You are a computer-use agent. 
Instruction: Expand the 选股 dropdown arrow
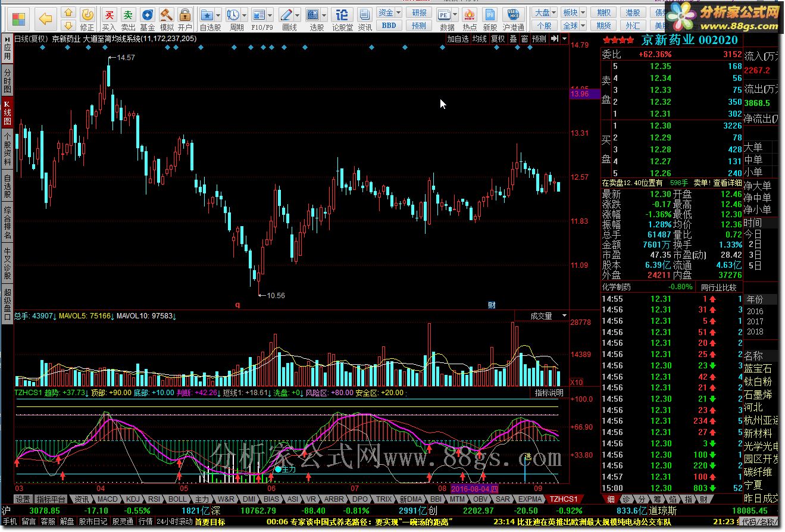(x=325, y=15)
